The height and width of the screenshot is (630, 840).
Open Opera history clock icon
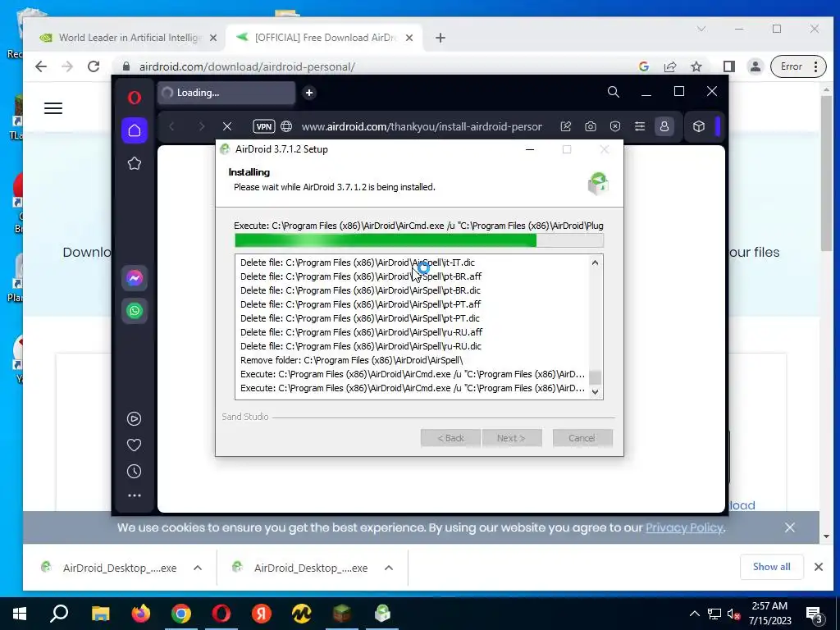click(x=134, y=472)
